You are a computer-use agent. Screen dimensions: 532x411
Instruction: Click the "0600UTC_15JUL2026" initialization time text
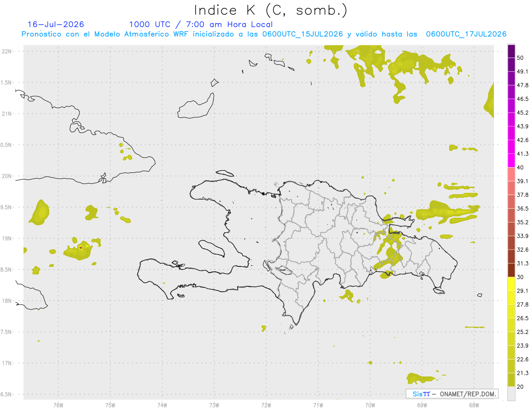pyautogui.click(x=302, y=34)
